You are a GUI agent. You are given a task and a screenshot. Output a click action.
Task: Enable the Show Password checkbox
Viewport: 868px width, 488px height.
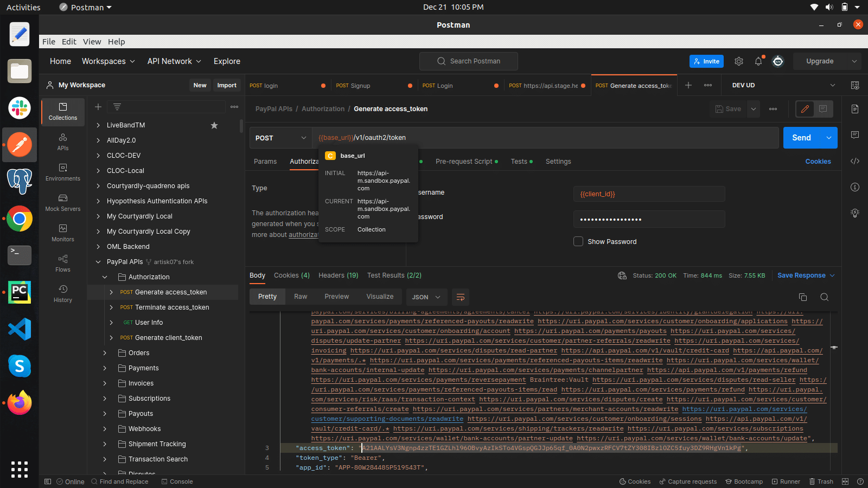578,241
